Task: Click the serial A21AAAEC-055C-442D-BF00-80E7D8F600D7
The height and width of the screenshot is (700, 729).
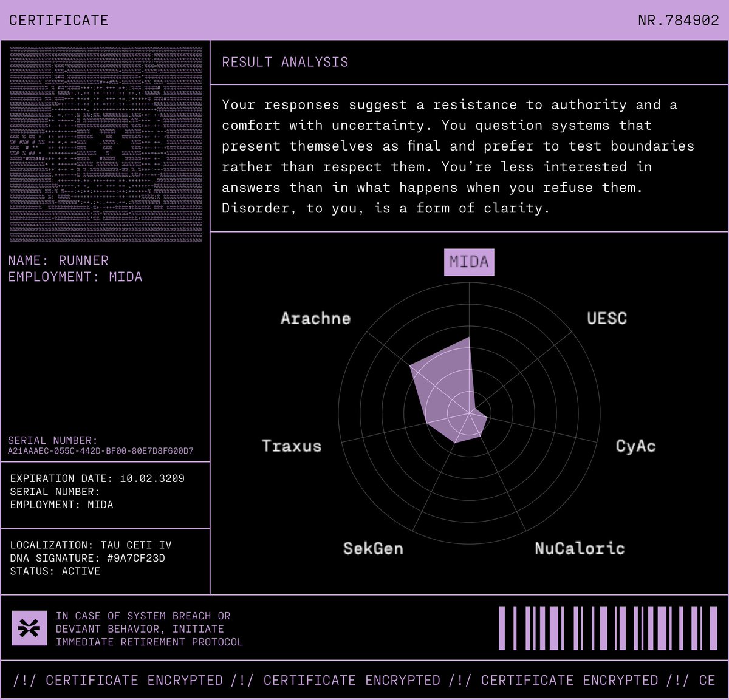Action: 101,451
